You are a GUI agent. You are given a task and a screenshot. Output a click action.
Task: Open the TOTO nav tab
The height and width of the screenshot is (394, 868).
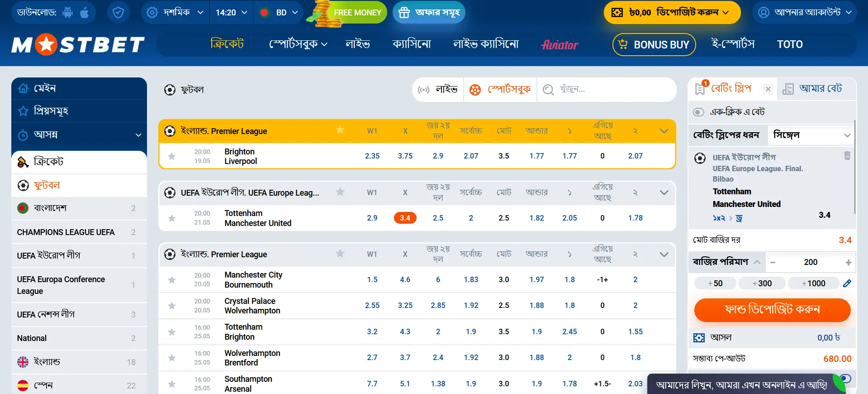click(790, 44)
